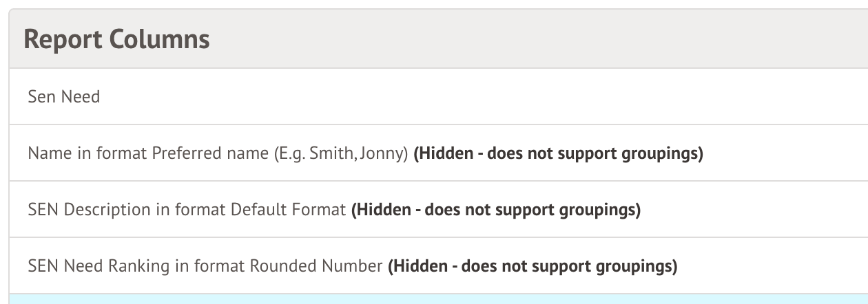Click the Hidden note on the Name row
This screenshot has width=868, height=304.
point(558,153)
